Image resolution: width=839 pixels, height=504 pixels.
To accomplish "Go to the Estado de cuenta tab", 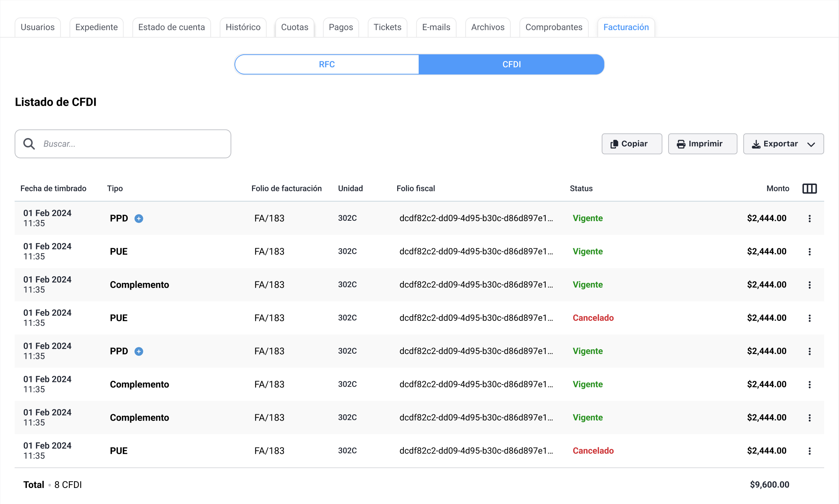I will click(x=172, y=27).
